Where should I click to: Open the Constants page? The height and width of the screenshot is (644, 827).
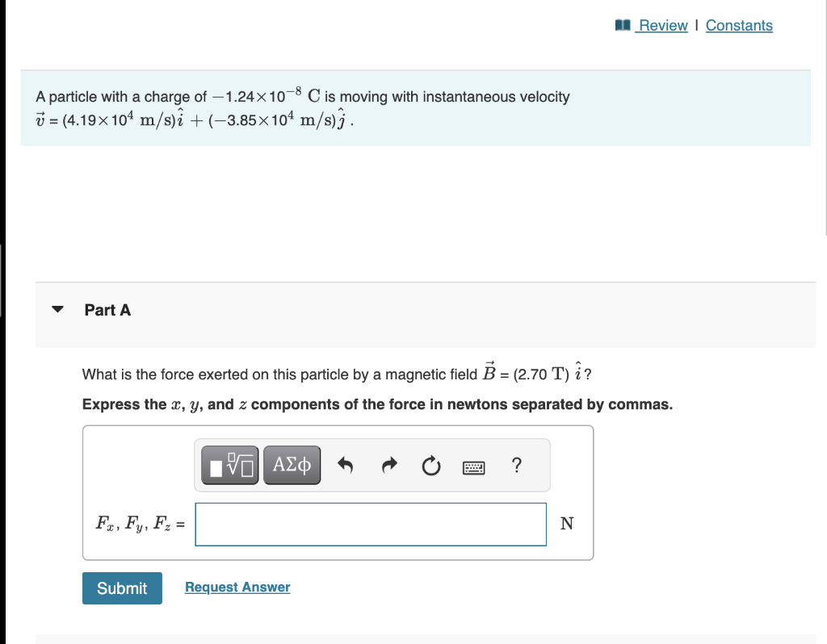(x=739, y=25)
